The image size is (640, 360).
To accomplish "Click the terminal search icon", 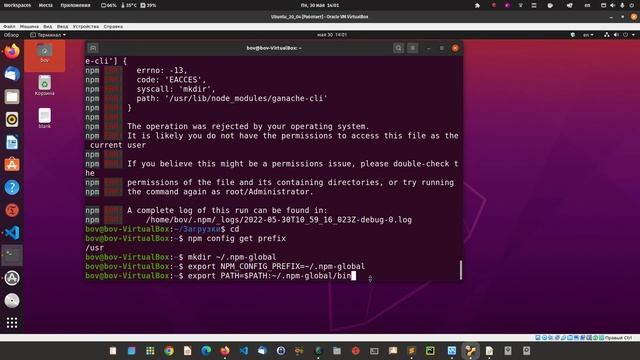I will click(x=398, y=48).
